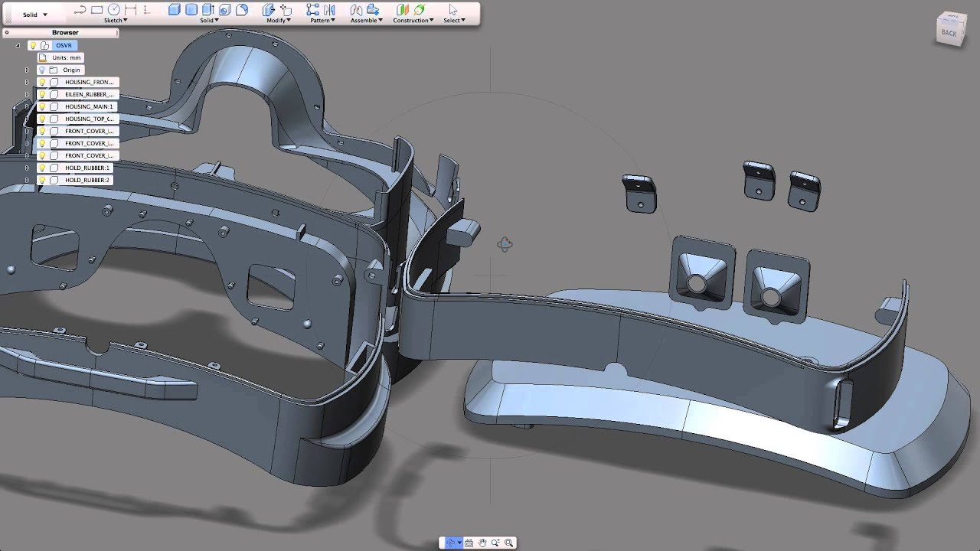Image resolution: width=980 pixels, height=551 pixels.
Task: Open the Modify menu
Action: coord(276,21)
